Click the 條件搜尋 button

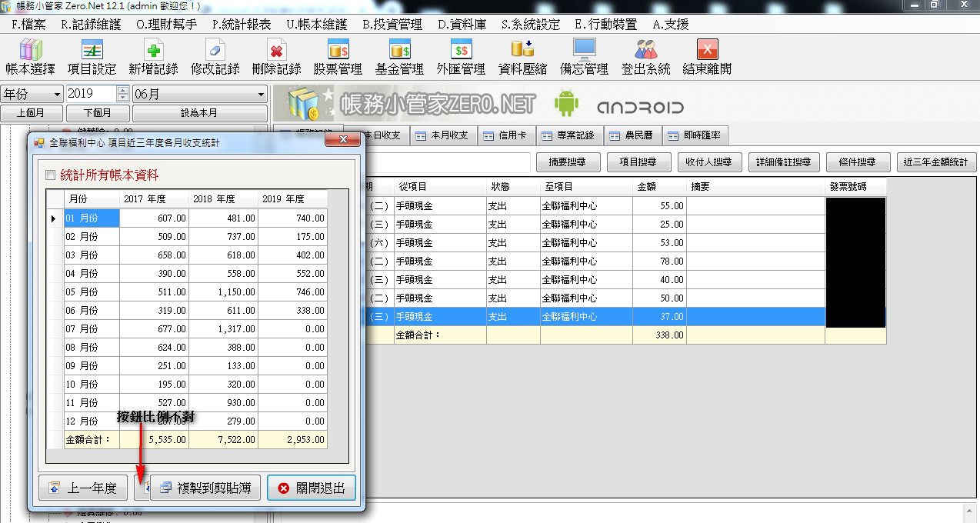857,162
